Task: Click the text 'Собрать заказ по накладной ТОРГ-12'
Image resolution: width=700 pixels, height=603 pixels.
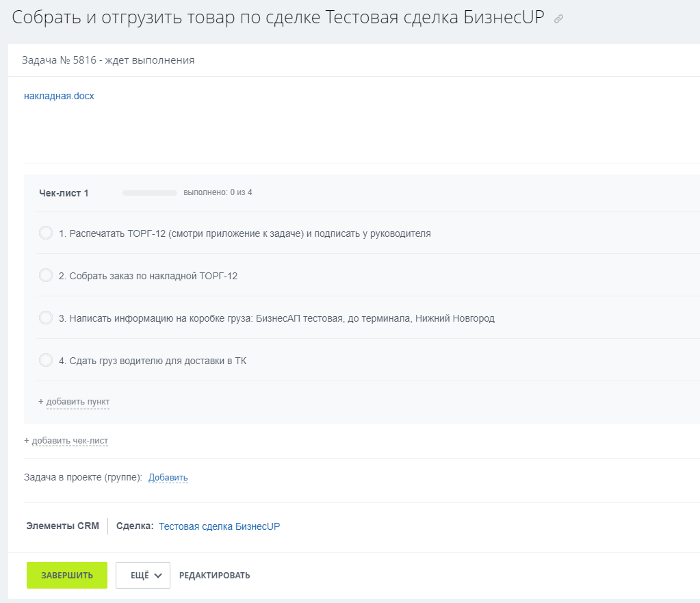Action: point(148,276)
